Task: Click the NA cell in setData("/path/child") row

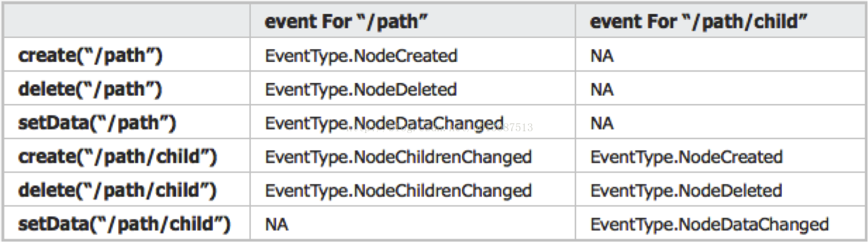Action: (277, 225)
